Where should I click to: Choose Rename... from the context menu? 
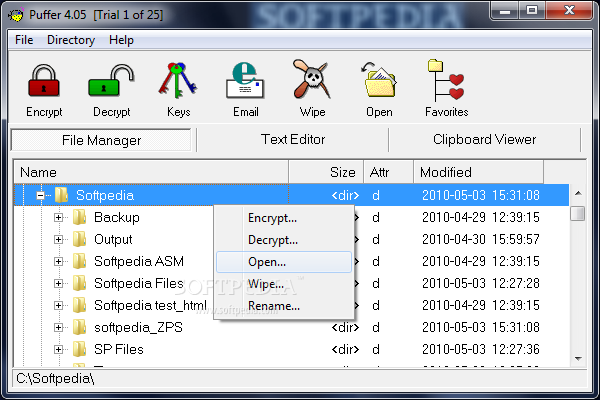pos(284,306)
